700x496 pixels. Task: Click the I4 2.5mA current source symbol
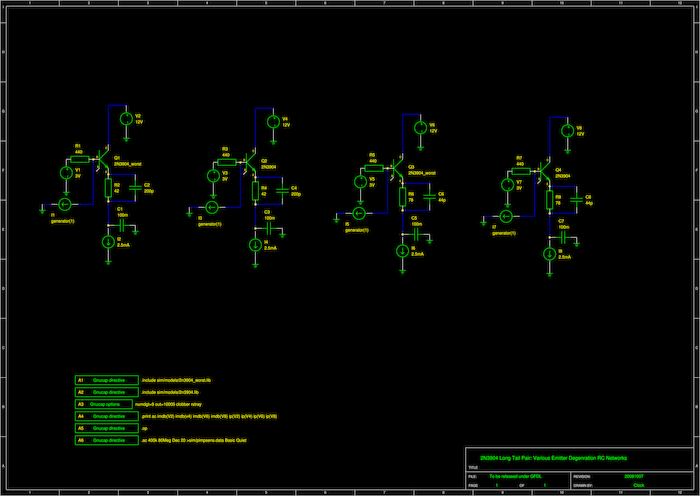255,245
